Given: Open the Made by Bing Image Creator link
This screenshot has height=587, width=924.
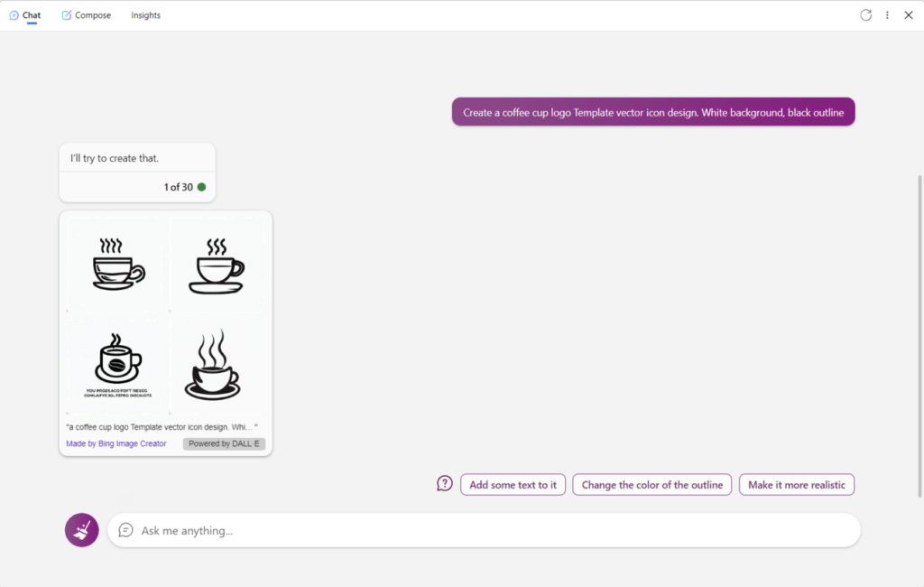Looking at the screenshot, I should click(x=116, y=443).
